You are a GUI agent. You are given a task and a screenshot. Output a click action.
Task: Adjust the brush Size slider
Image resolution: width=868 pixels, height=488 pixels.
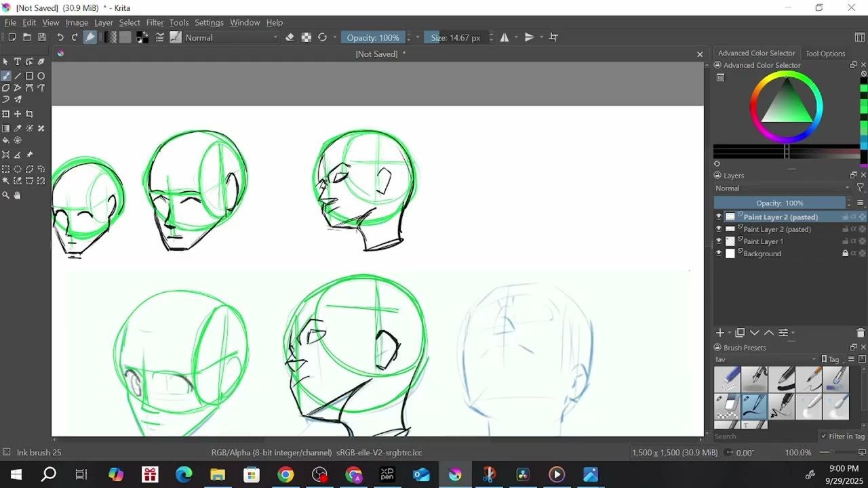point(456,37)
